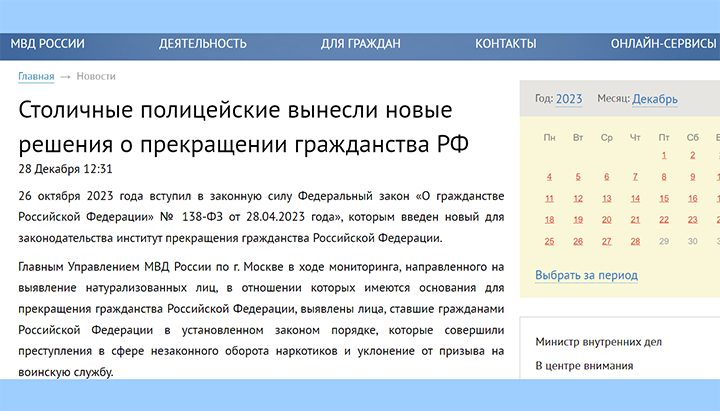The image size is (720, 411).
Task: Select December 28 in the calendar
Action: click(635, 241)
